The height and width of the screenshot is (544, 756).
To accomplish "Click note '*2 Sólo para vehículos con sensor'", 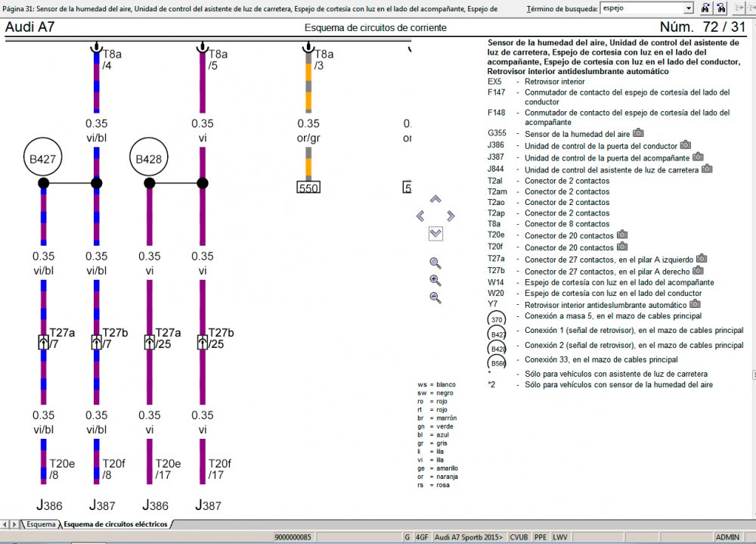I will point(600,384).
